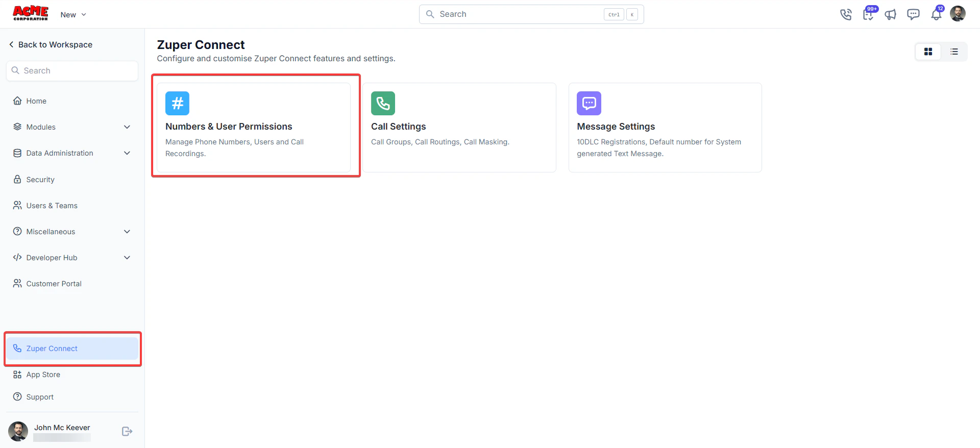The height and width of the screenshot is (448, 980).
Task: Click the purple Message Settings icon
Action: (x=589, y=104)
